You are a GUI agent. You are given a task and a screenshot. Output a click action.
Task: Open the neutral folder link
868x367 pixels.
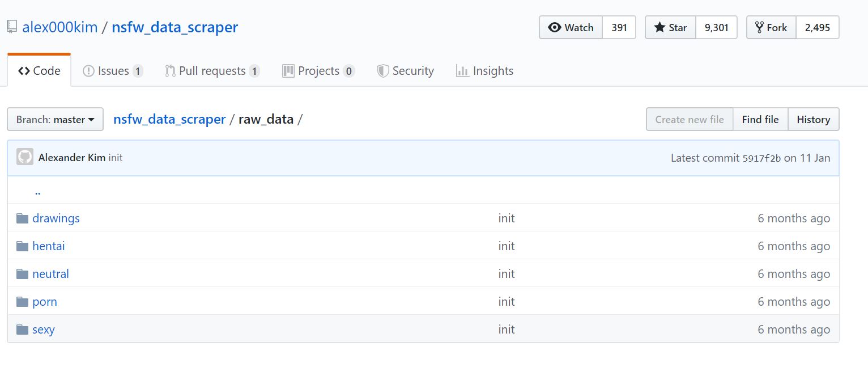[x=51, y=274]
